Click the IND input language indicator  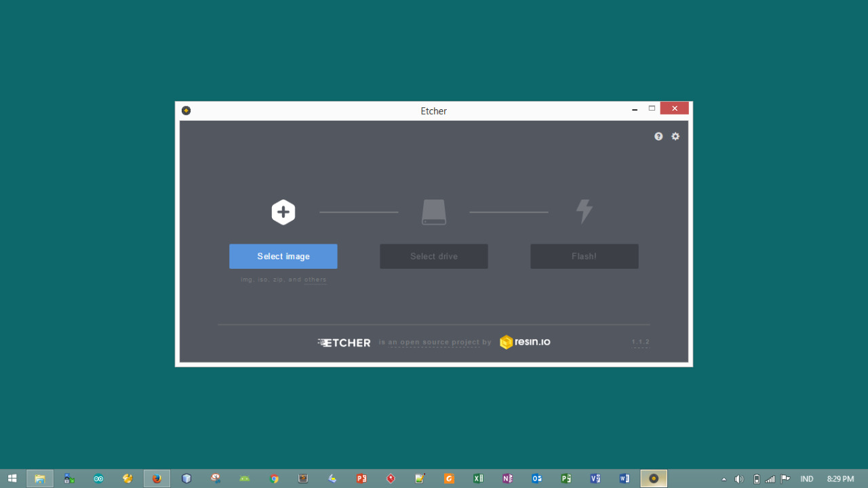click(806, 479)
